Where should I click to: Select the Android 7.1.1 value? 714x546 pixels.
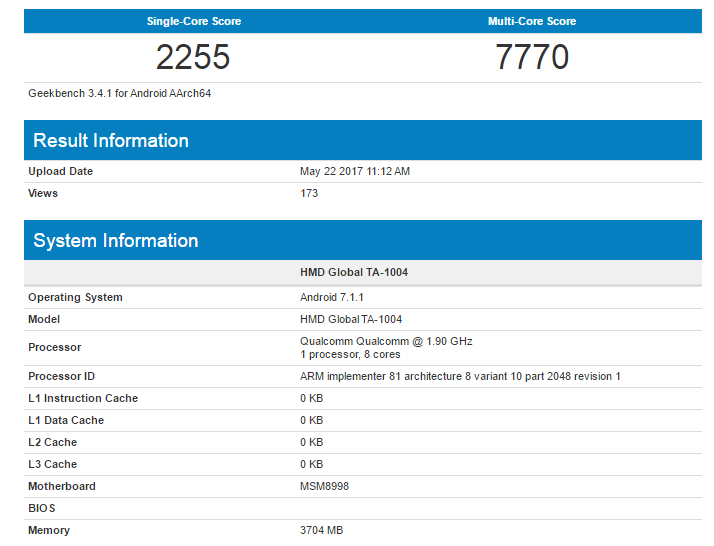click(x=332, y=297)
